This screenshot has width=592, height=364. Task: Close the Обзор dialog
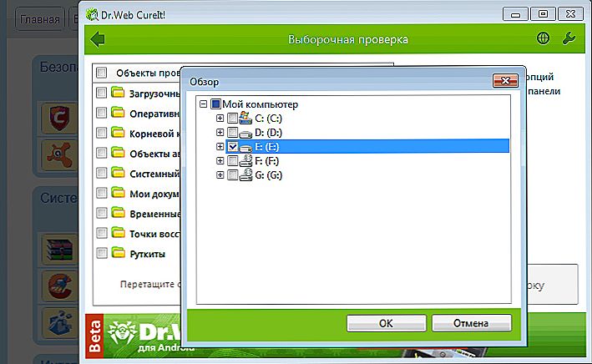click(x=505, y=80)
